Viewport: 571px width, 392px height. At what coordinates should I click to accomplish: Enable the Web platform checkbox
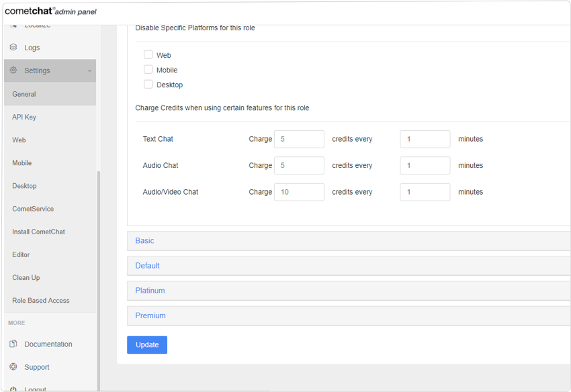[148, 55]
